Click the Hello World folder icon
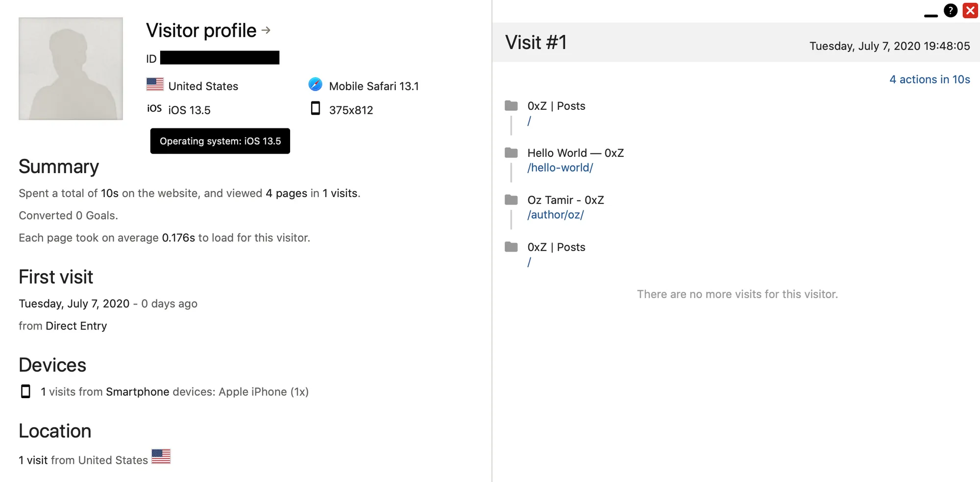This screenshot has height=482, width=980. tap(511, 152)
